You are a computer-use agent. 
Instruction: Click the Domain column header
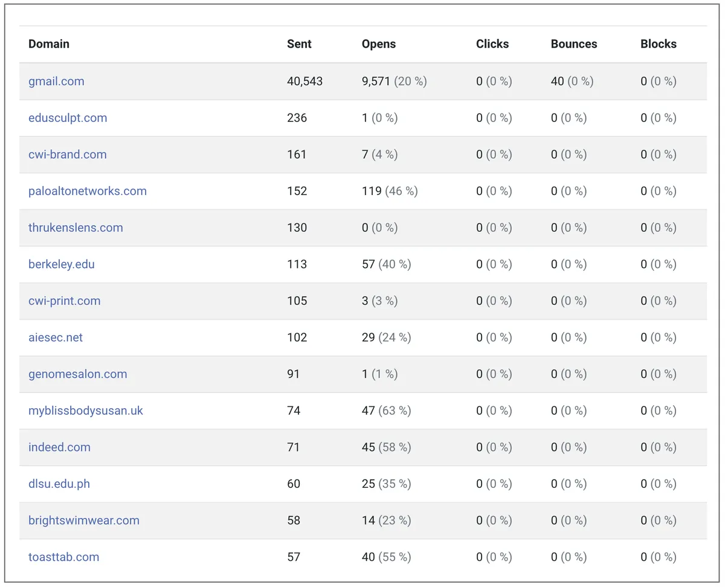pyautogui.click(x=49, y=44)
